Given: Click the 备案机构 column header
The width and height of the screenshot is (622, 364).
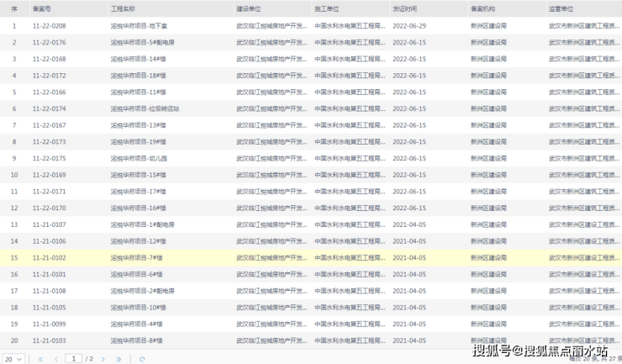Looking at the screenshot, I should pos(482,8).
